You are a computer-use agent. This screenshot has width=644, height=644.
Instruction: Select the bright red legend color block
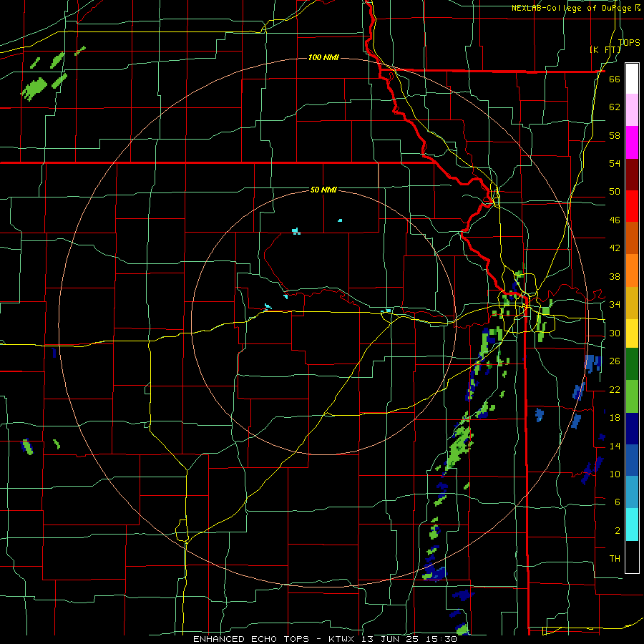632,206
